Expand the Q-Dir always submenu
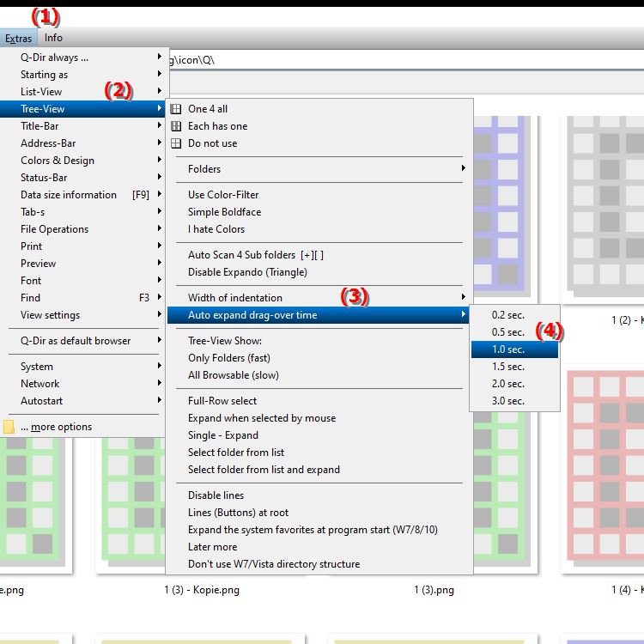Image resolution: width=644 pixels, height=644 pixels. click(82, 58)
